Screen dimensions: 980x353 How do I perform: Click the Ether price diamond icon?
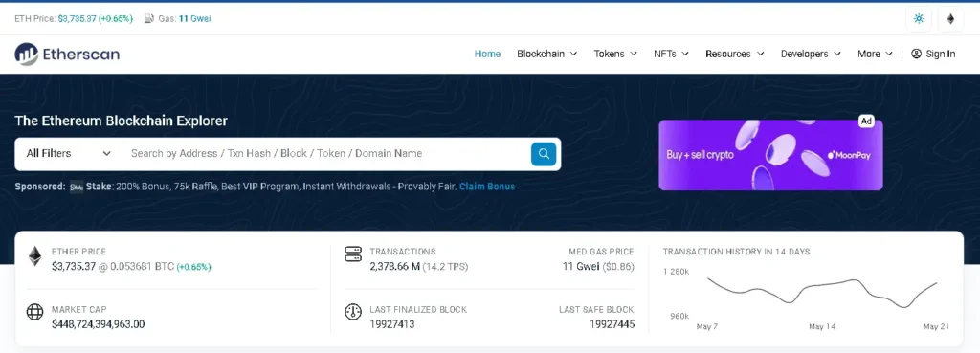[x=34, y=256]
